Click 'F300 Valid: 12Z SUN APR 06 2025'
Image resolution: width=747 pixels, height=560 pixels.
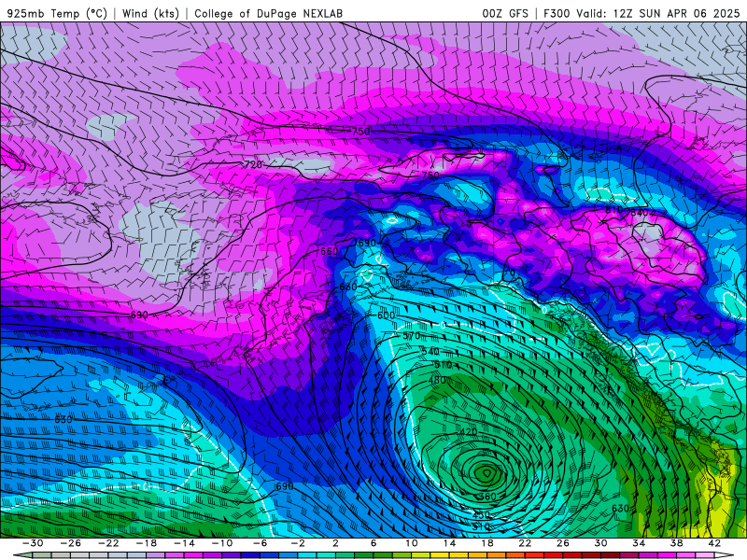click(x=642, y=13)
